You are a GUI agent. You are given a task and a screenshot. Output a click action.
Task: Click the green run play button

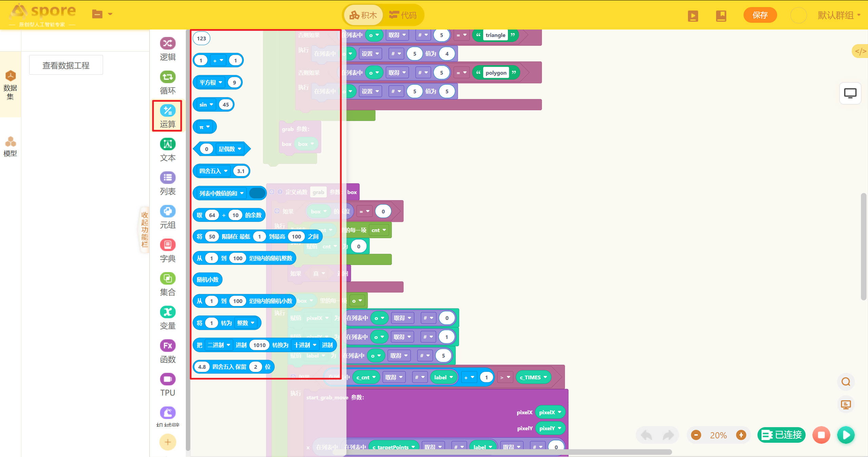[x=846, y=435]
